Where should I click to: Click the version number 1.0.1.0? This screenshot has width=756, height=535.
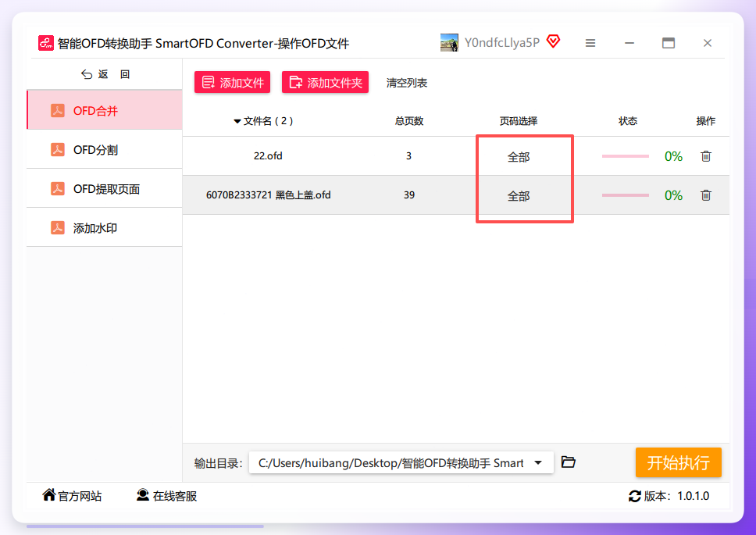[x=694, y=496]
